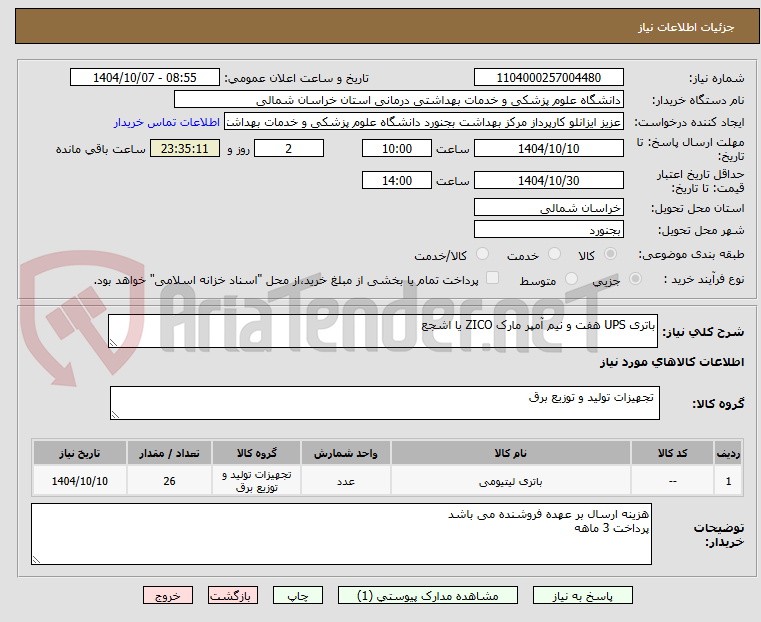The height and width of the screenshot is (622, 761).
Task: Click the تاریخ نیاز column header
Action: 80,453
